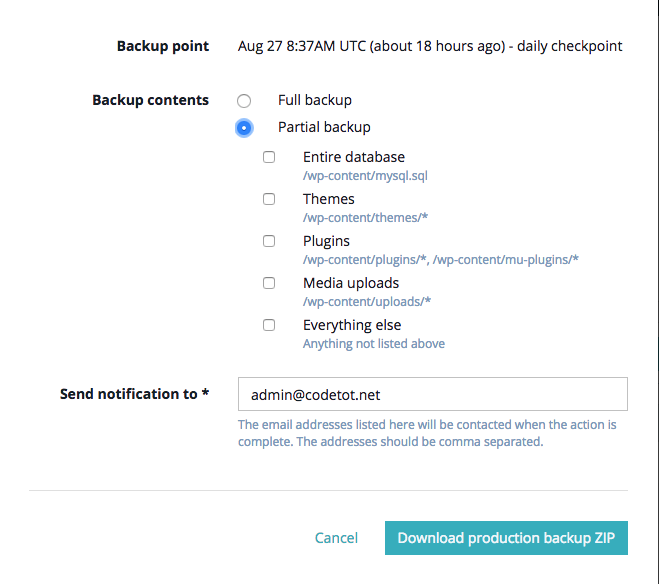Viewport: 659px width, 584px height.
Task: Cancel the backup download dialog
Action: click(336, 538)
